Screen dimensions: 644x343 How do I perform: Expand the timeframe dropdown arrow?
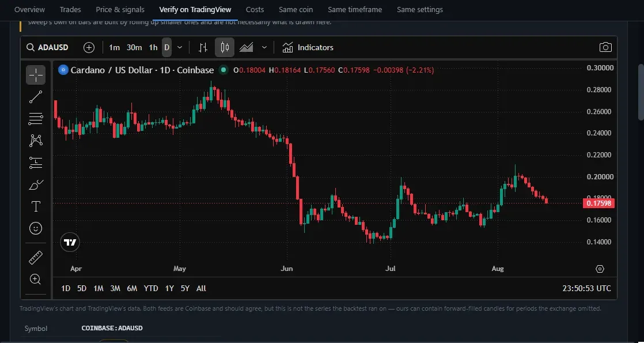point(180,47)
